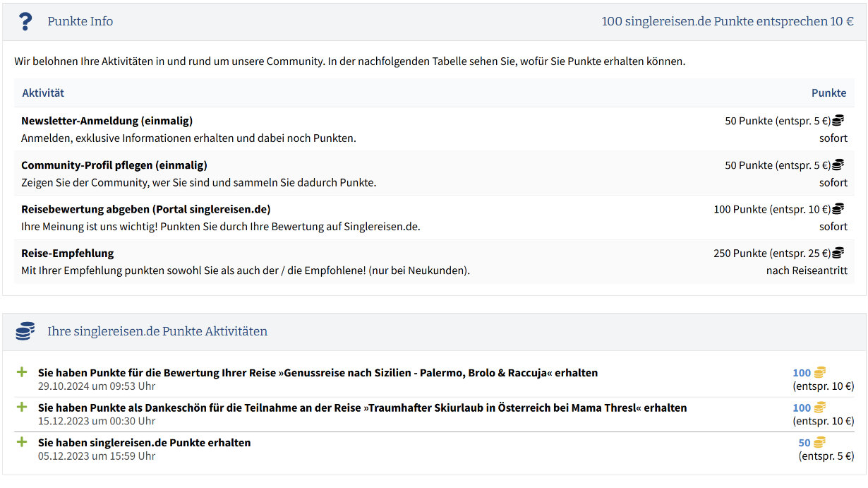The height and width of the screenshot is (488, 868).
Task: Click gold coins icon of the Skiurlaub entry
Action: [x=819, y=407]
